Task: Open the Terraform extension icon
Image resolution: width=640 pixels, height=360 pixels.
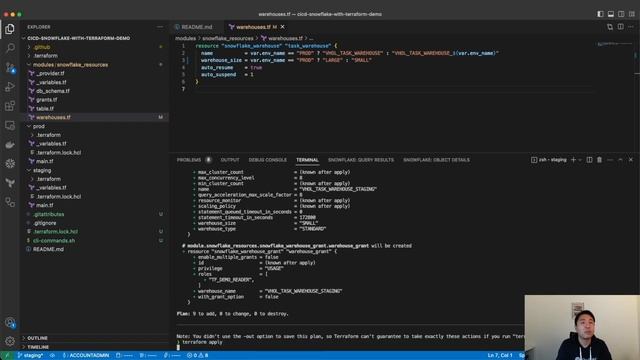Action: click(10, 183)
